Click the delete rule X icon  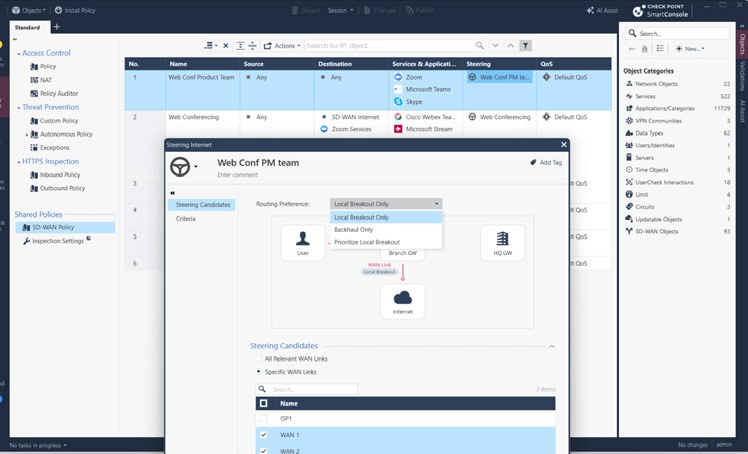226,46
